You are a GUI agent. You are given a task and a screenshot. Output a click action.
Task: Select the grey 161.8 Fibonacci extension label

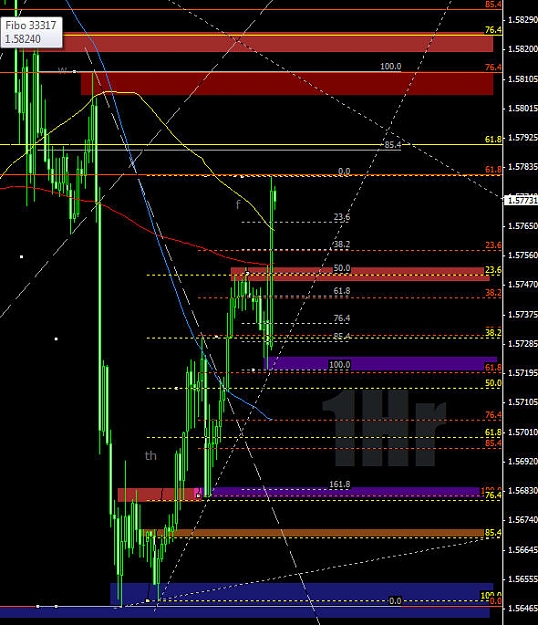coord(340,485)
